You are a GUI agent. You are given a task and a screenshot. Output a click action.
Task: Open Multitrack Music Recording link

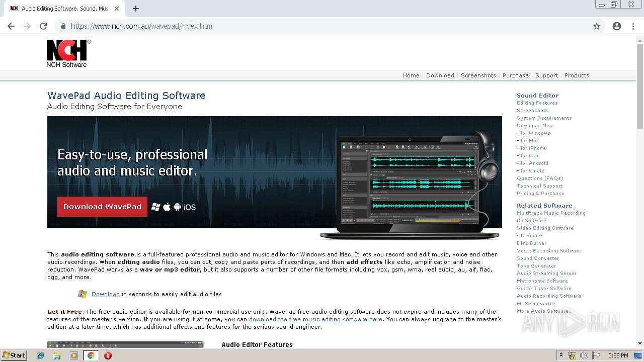(551, 213)
